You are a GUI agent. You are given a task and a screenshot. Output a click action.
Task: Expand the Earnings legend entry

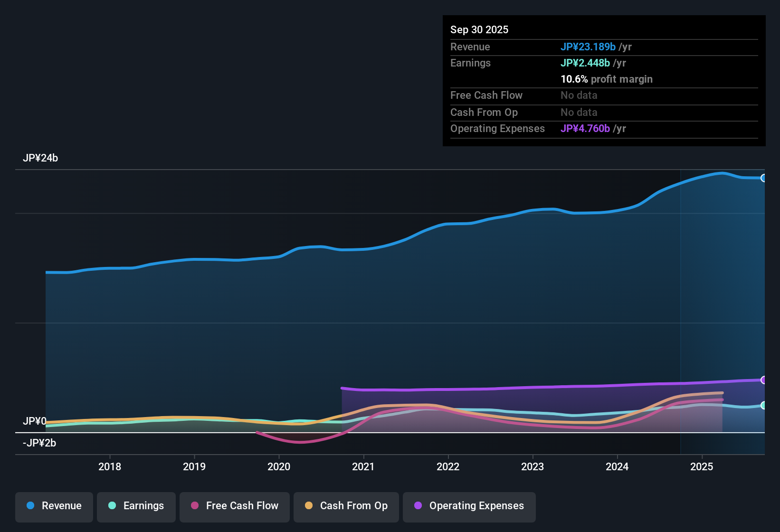point(136,506)
